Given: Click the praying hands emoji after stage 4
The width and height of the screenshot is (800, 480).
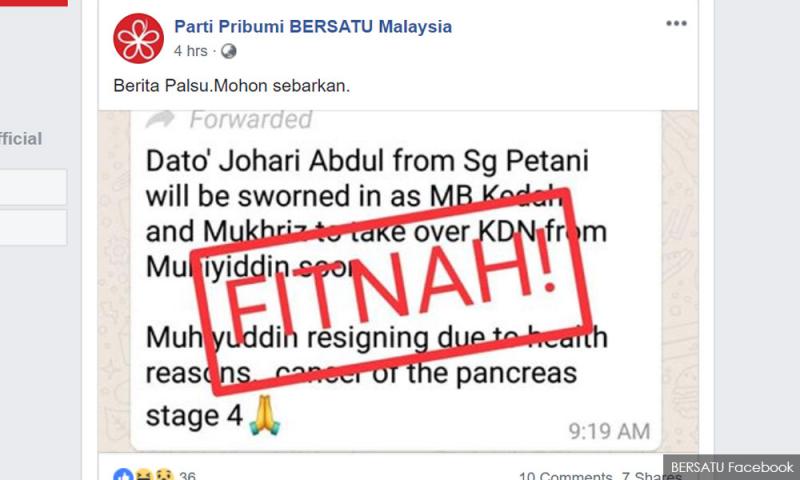Looking at the screenshot, I should (x=264, y=415).
